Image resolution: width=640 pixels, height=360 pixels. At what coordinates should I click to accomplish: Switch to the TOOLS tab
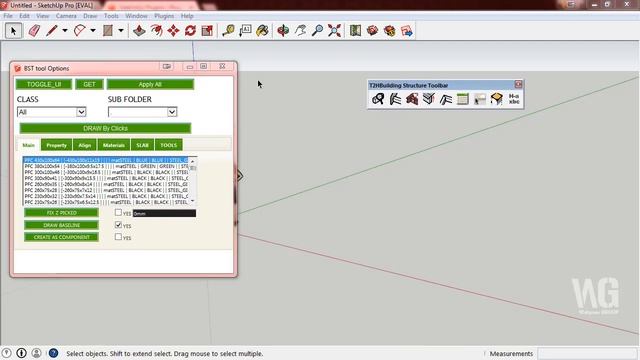(169, 145)
